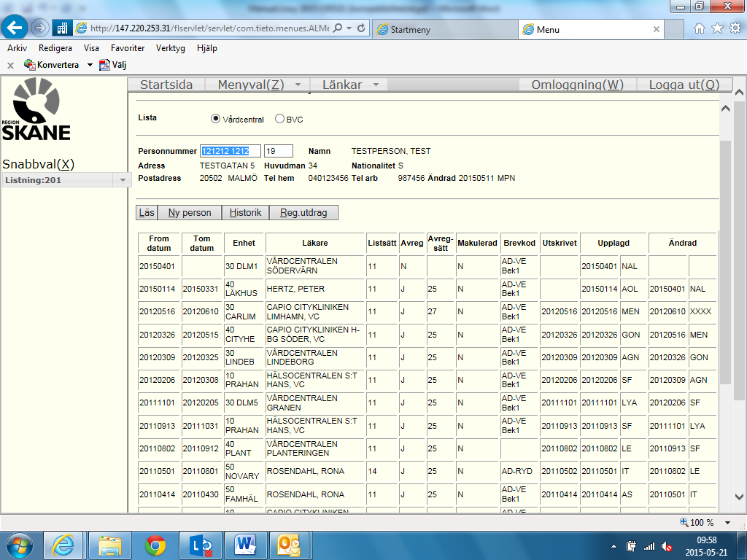Click the Reg.utdrag button
747x560 pixels.
(x=303, y=212)
